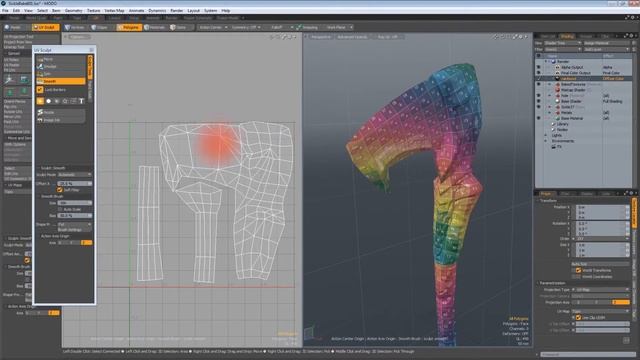Expand the Lights tree node
Image resolution: width=640 pixels, height=360 pixels.
tap(546, 136)
